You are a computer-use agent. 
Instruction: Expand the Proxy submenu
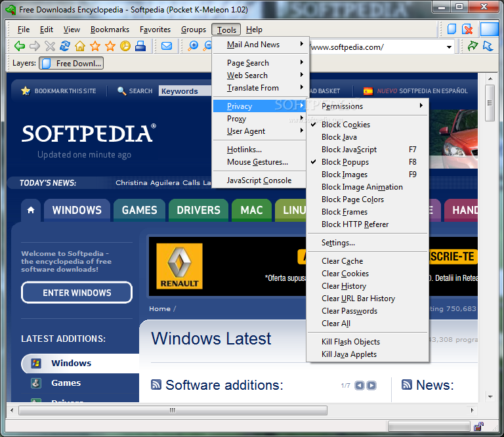pos(259,119)
